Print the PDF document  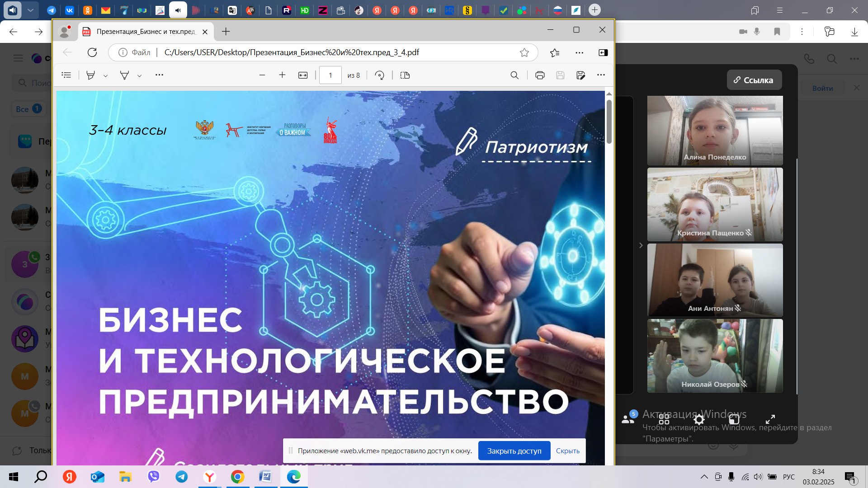coord(540,75)
